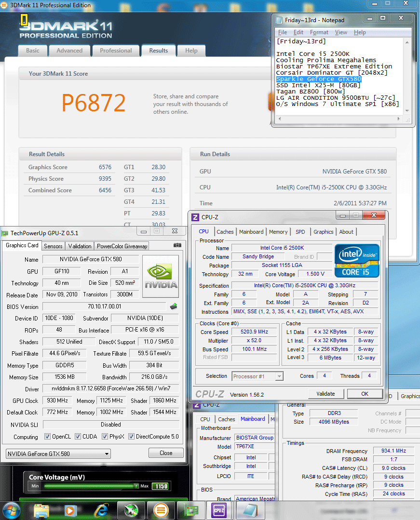The image size is (420, 520).
Task: Switch to the CPU-Z taskbar icon
Action: pyautogui.click(x=219, y=511)
